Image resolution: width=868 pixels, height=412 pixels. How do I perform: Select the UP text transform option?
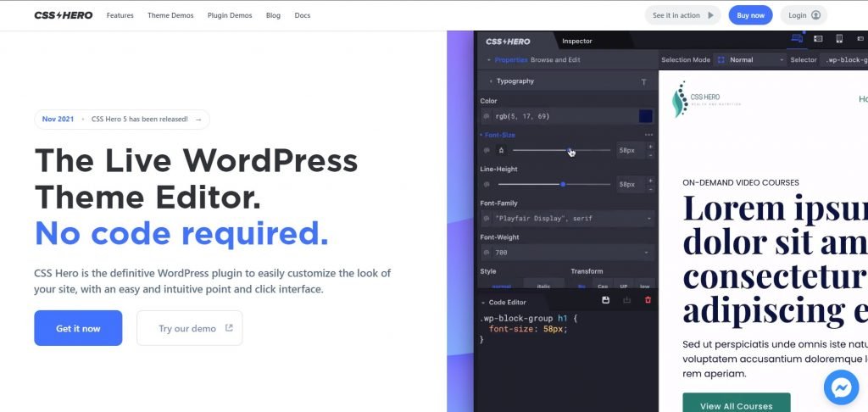click(x=624, y=287)
